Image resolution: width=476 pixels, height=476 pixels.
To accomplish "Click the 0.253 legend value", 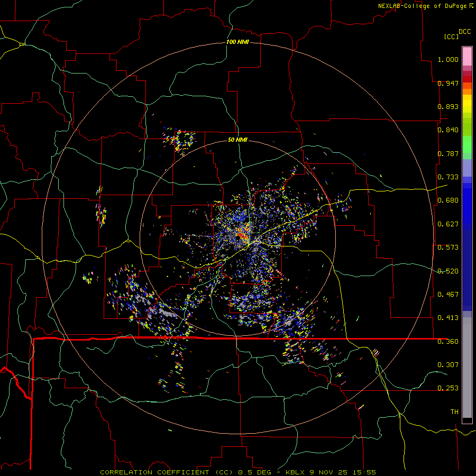I will click(448, 388).
